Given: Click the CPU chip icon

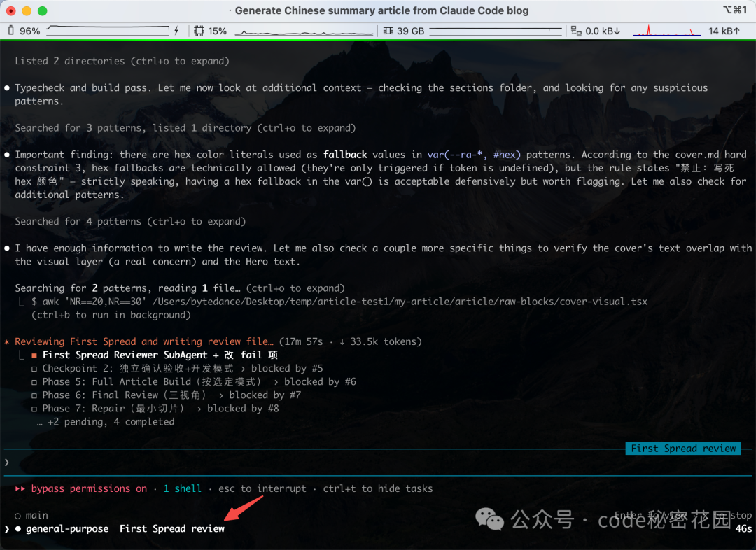Looking at the screenshot, I should click(199, 31).
